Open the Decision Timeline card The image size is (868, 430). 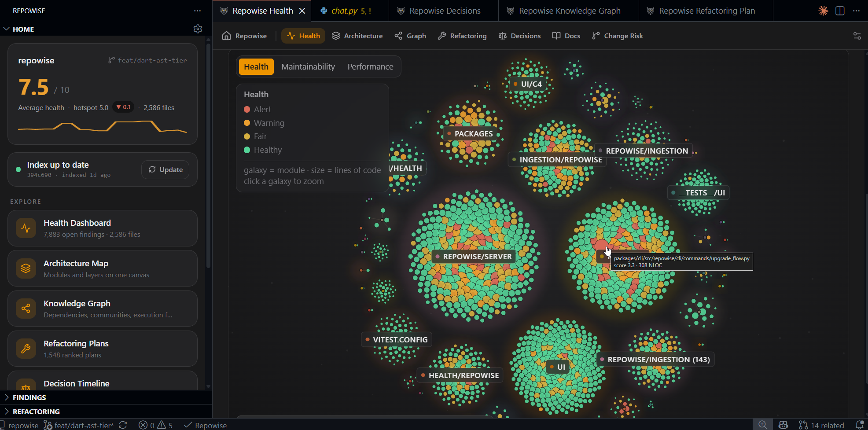pos(103,381)
